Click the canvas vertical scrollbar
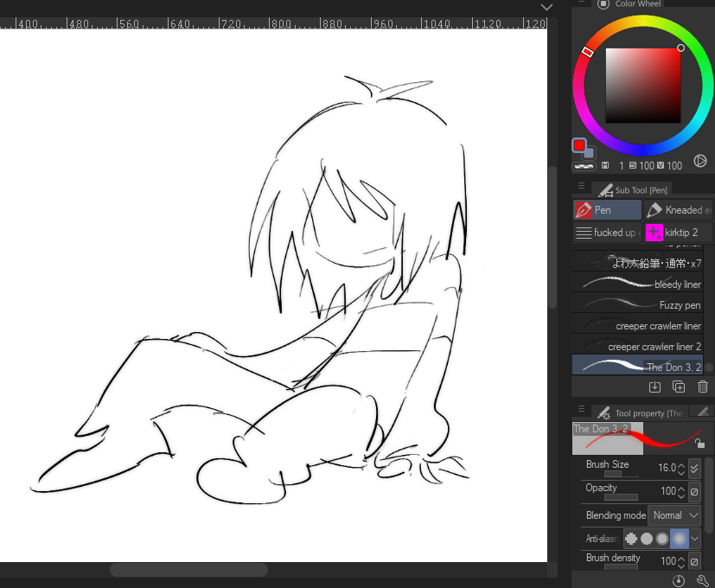 552,237
